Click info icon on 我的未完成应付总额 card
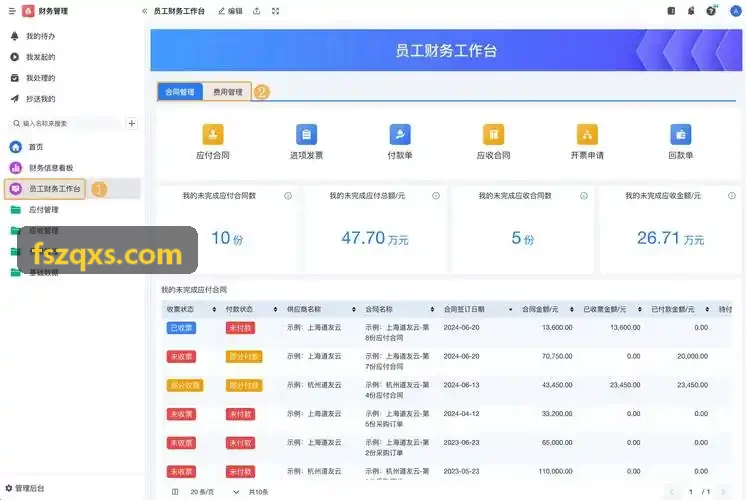This screenshot has height=500, width=746. 436,196
